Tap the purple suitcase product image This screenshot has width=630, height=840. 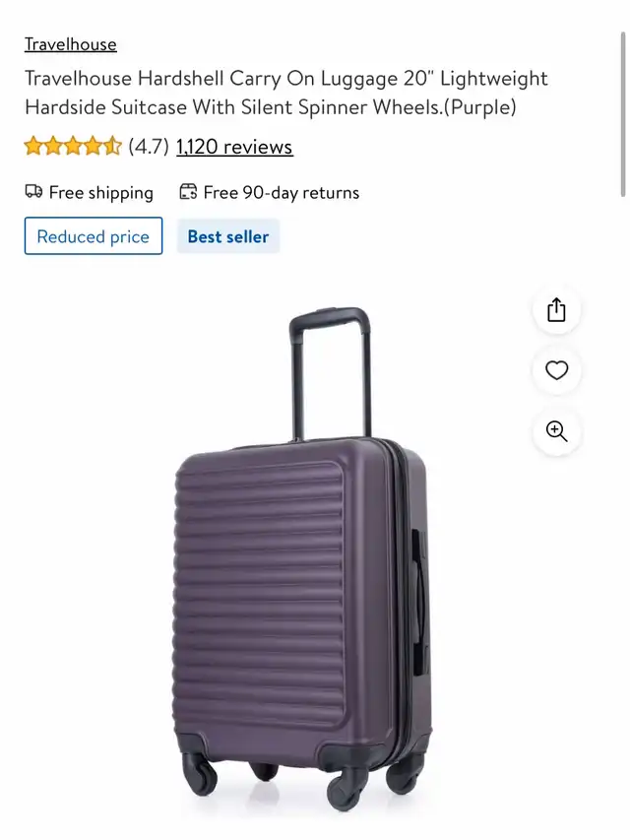[x=303, y=559]
